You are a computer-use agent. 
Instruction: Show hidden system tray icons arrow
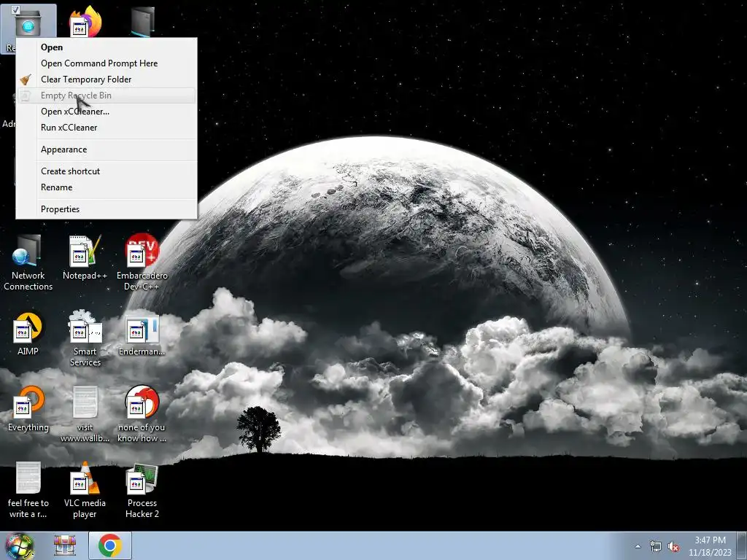click(x=638, y=546)
